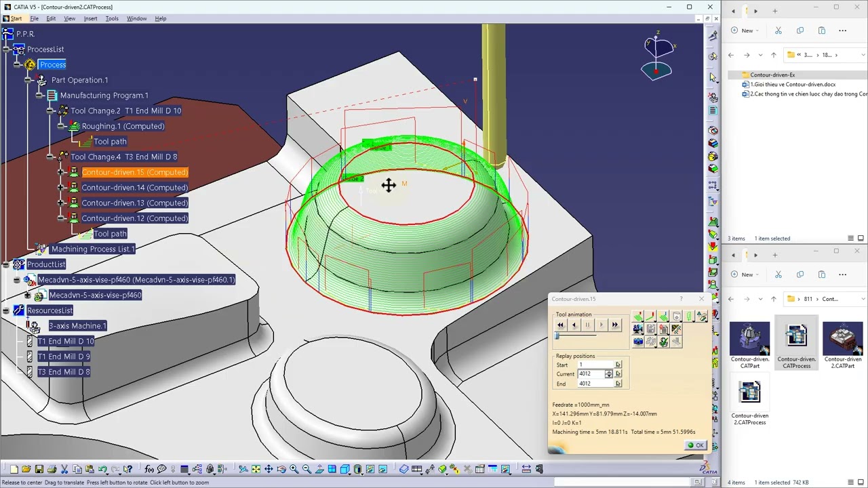Screen dimensions: 868x488
Task: Pick End position with its arrow button
Action: tap(618, 384)
